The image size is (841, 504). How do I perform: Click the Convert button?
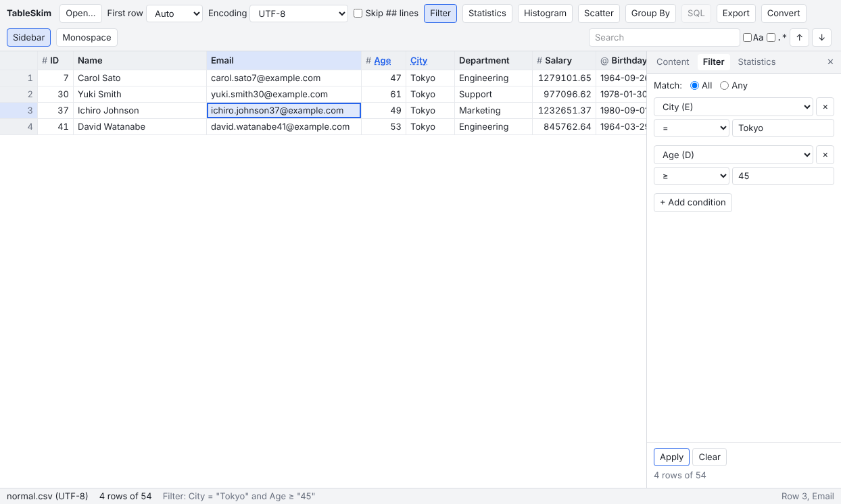(x=784, y=14)
